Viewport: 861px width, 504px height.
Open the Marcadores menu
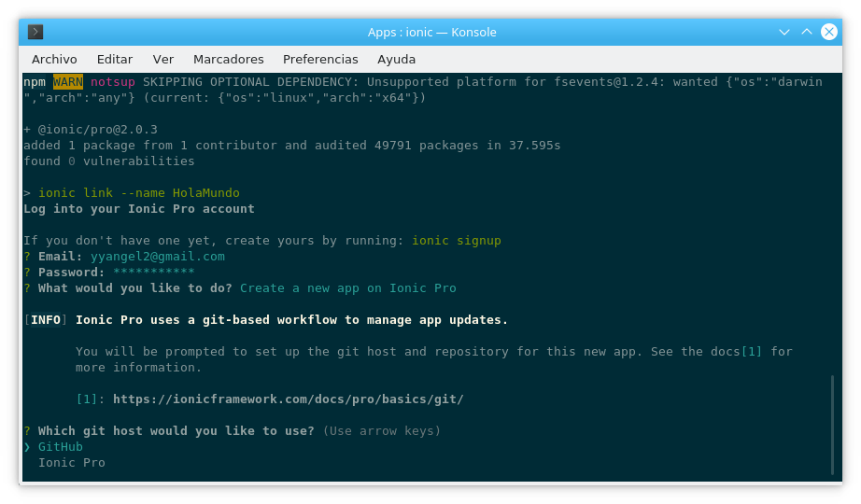(x=229, y=60)
